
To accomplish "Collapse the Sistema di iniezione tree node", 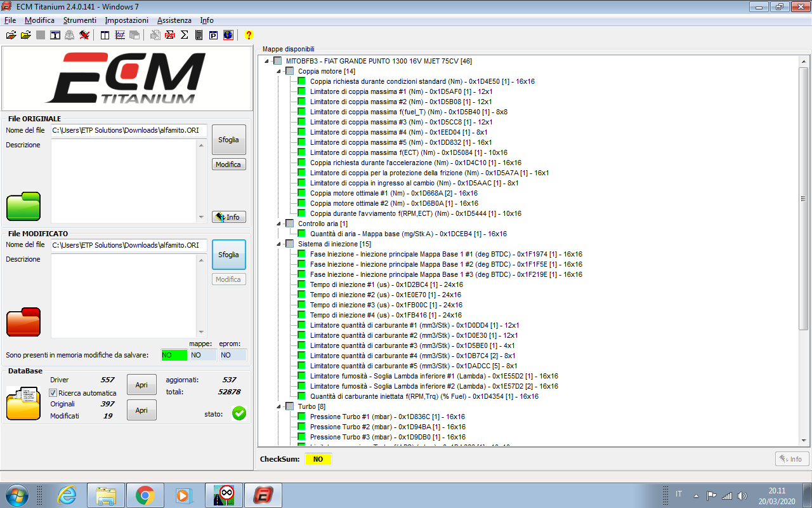I will [x=279, y=244].
